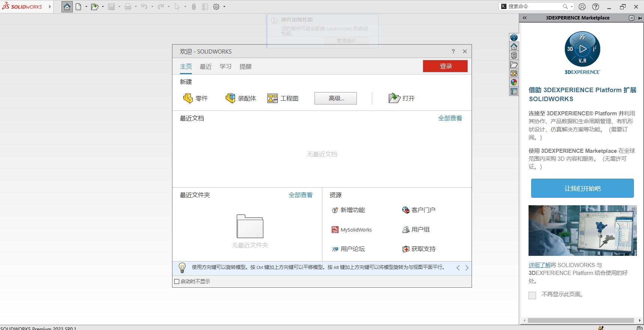The width and height of the screenshot is (644, 330).
Task: Click the 让我们开始吧 button
Action: [x=582, y=188]
